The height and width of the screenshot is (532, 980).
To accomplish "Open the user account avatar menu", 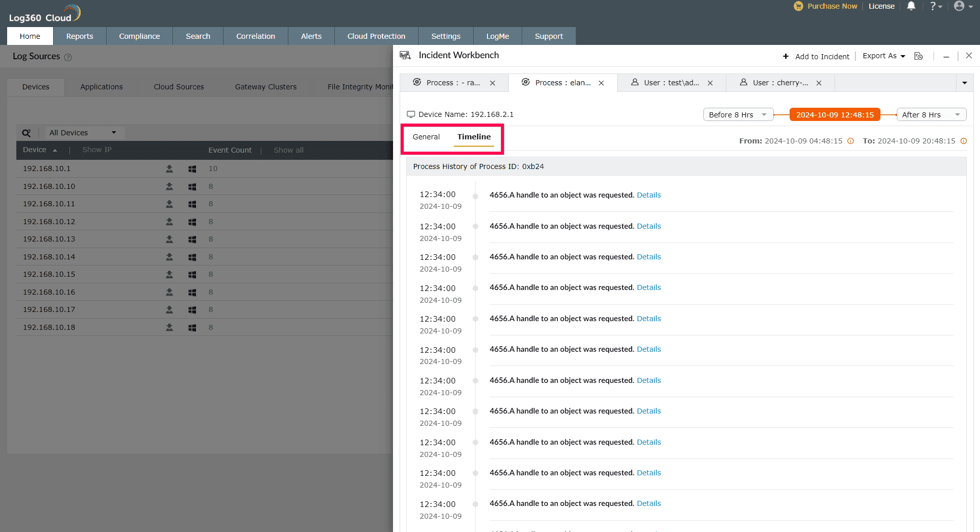I will (963, 6).
